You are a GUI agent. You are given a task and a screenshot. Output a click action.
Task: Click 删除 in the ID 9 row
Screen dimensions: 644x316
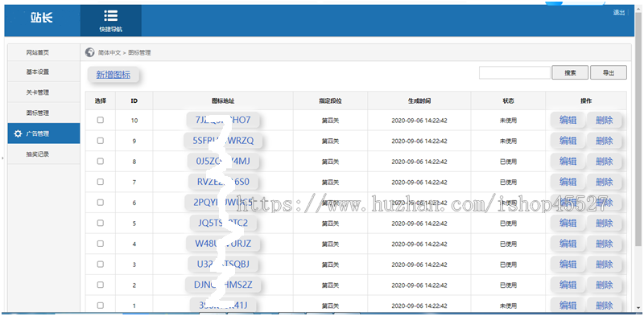(x=605, y=141)
